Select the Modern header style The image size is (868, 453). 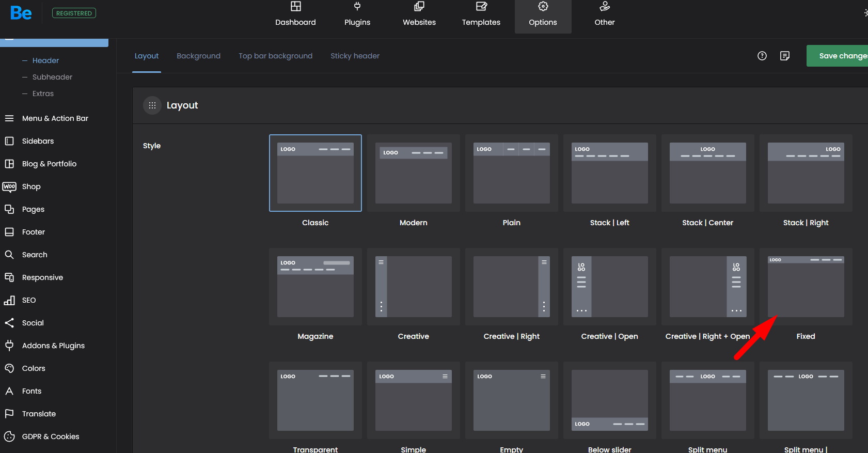(x=414, y=173)
